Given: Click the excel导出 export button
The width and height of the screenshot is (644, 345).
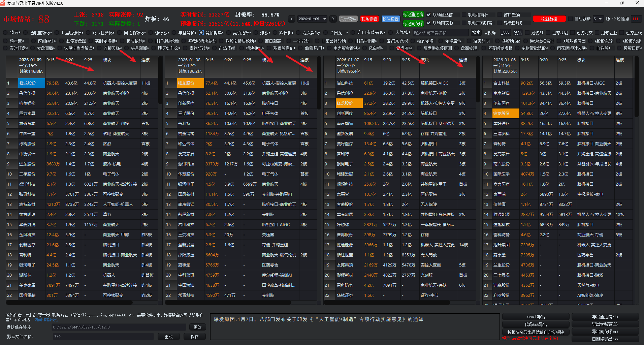Looking at the screenshot, I should (536, 317).
